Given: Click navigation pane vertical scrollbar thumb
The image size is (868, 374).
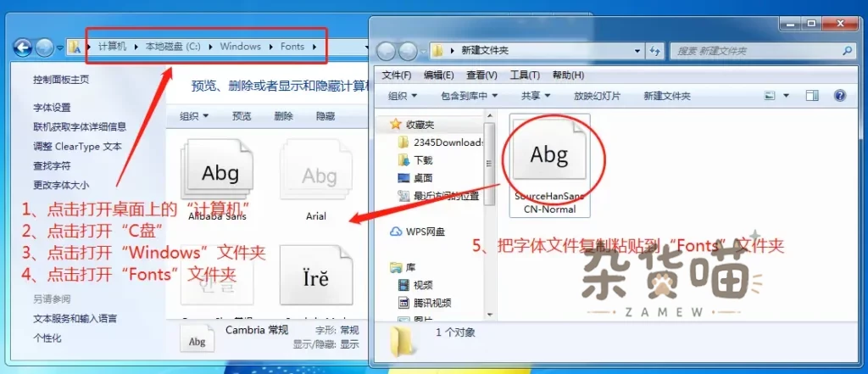Looking at the screenshot, I should click(489, 163).
